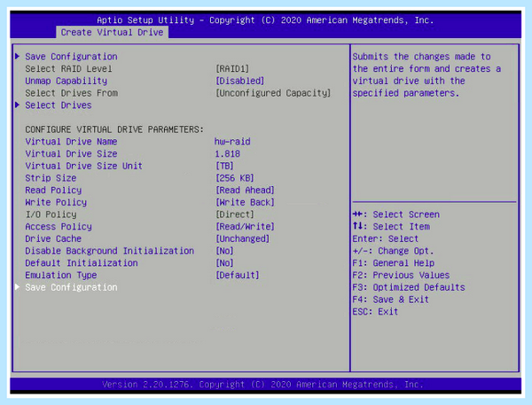Screen dimensions: 532x405
Task: Select the Unmap Capability label
Action: click(66, 81)
